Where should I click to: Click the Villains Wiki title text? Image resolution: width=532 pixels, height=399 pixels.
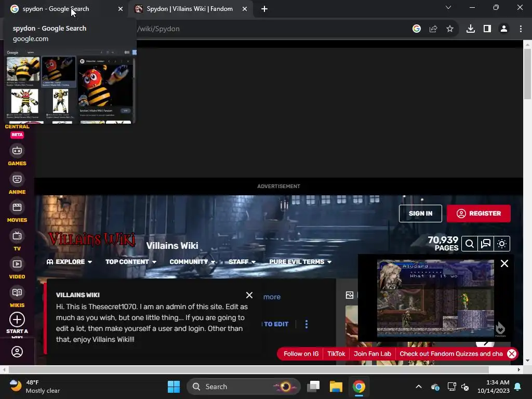[x=172, y=246]
